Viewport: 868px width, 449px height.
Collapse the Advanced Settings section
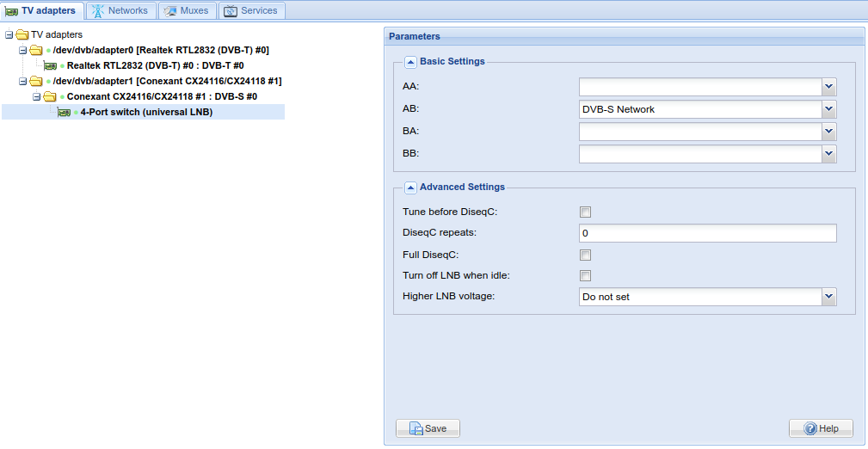tap(410, 188)
